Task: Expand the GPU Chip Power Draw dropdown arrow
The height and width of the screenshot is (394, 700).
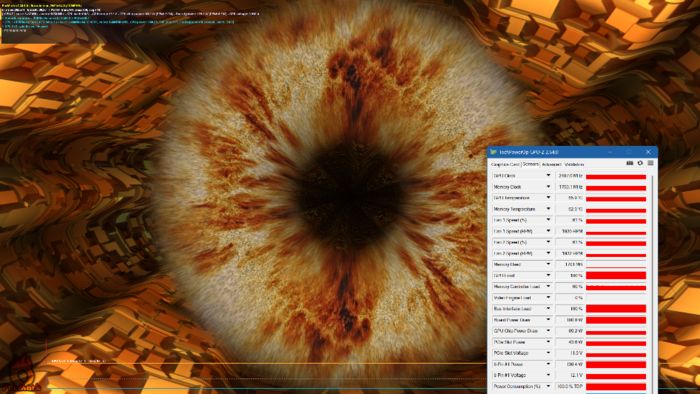Action: [548, 331]
